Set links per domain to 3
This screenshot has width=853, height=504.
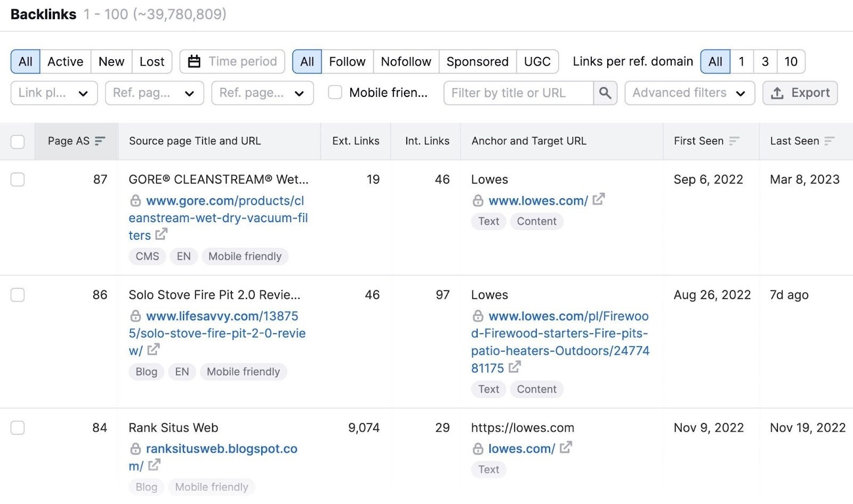click(x=765, y=61)
